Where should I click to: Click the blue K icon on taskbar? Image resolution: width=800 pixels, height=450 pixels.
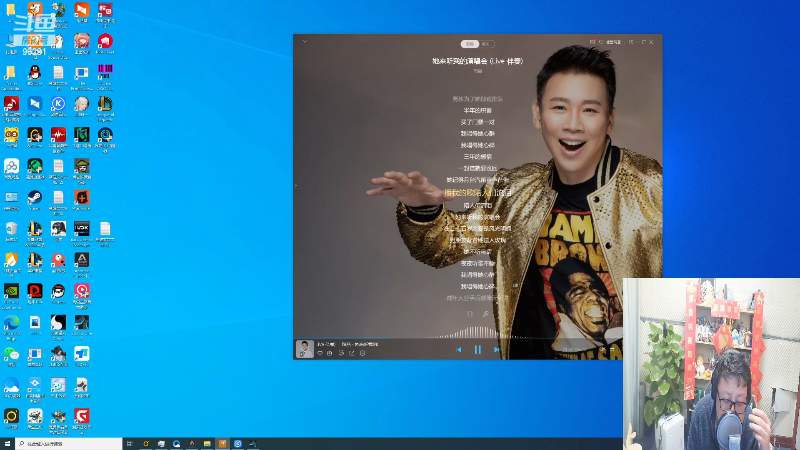238,444
